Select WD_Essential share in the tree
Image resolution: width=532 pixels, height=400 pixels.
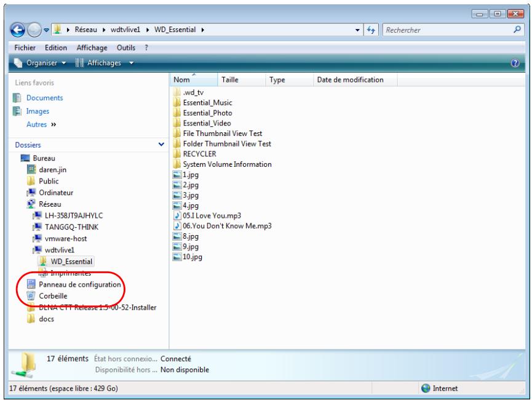(x=71, y=262)
